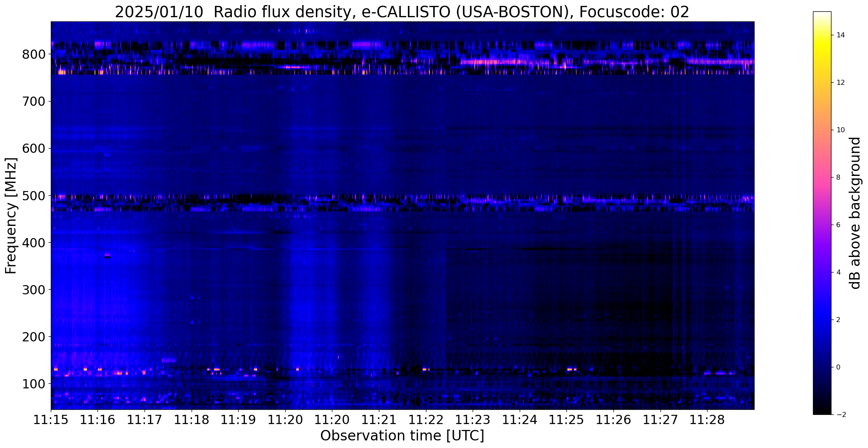Click the 11:17 time tick label
This screenshot has height=448, width=868.
pyautogui.click(x=145, y=420)
